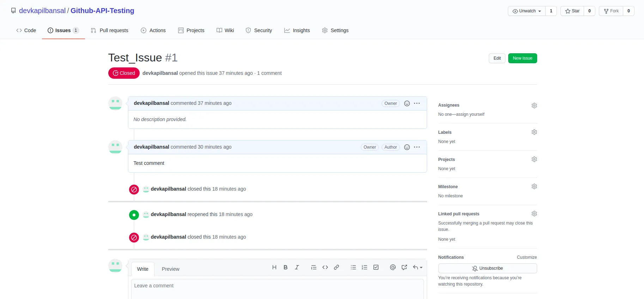Click into the Leave a comment field
This screenshot has height=299, width=644.
click(x=277, y=288)
